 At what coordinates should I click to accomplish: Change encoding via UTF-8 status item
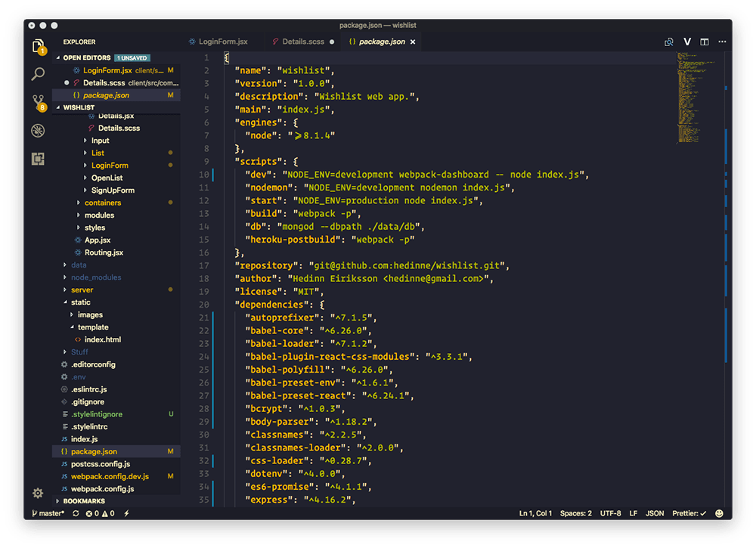610,514
